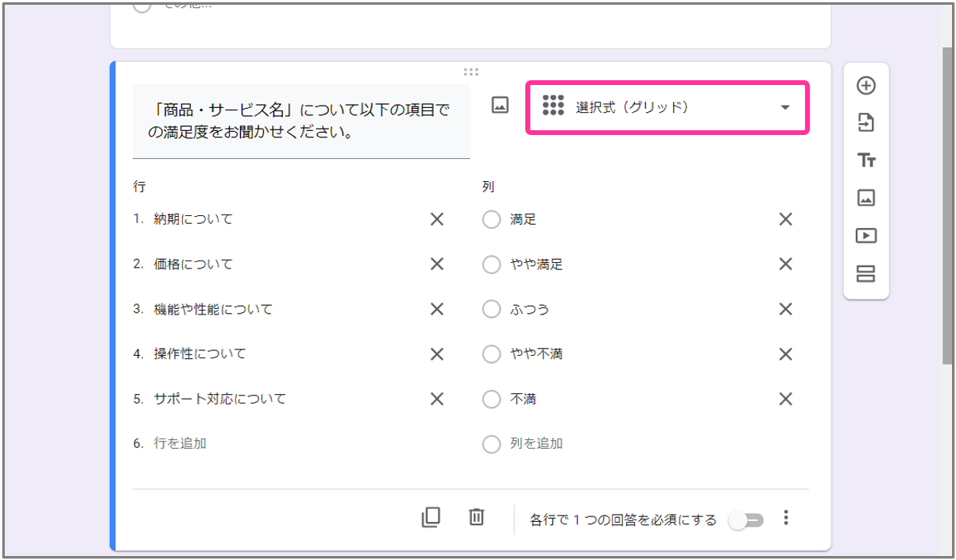Remove the やや不満 column

(785, 354)
